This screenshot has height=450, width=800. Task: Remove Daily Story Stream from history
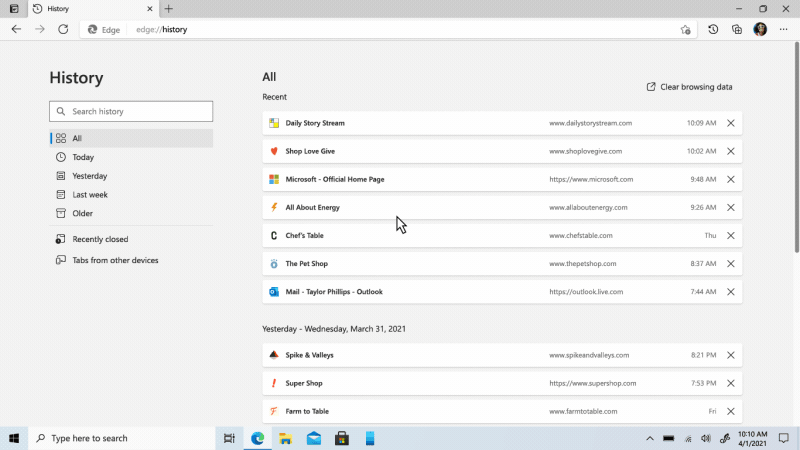click(731, 123)
